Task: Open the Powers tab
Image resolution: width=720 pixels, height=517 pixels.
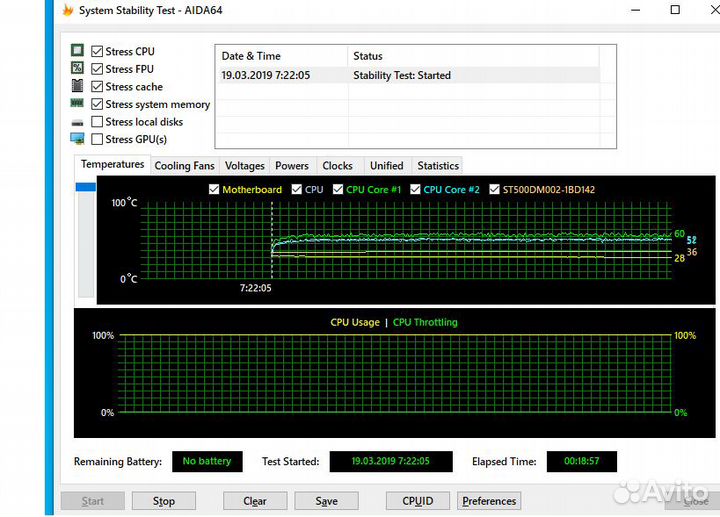Action: (292, 166)
